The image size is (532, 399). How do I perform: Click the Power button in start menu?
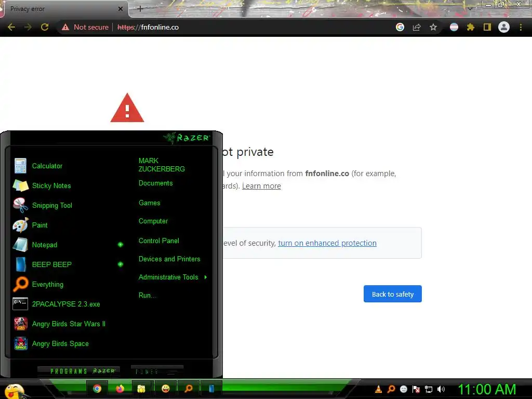click(157, 371)
